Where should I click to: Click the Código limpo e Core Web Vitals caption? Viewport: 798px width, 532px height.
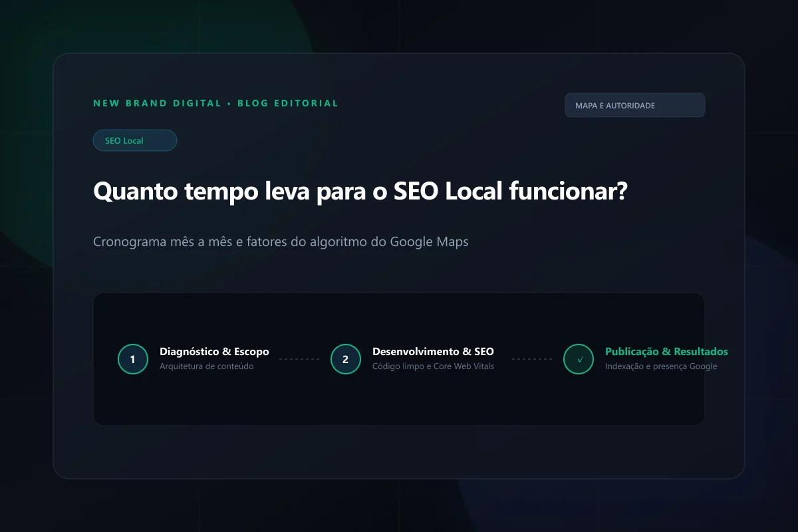[x=433, y=366]
